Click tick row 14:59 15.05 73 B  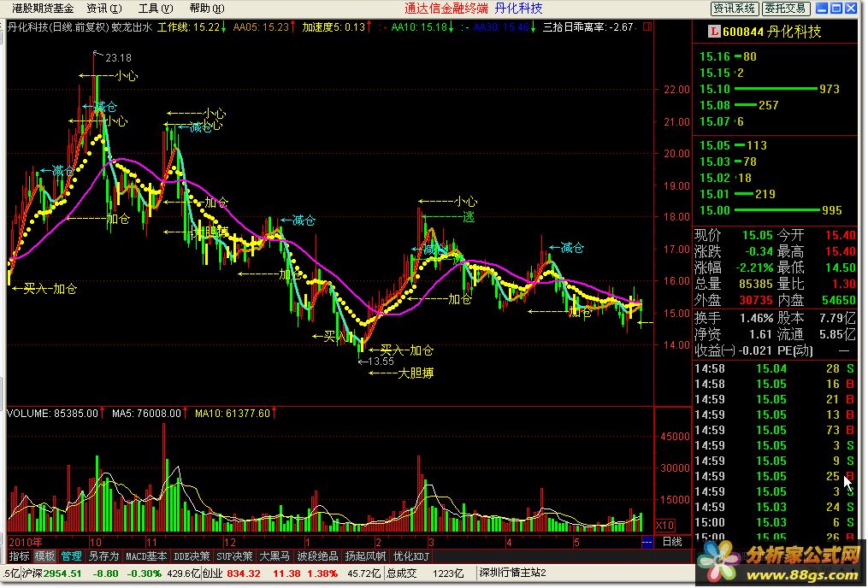click(x=775, y=431)
